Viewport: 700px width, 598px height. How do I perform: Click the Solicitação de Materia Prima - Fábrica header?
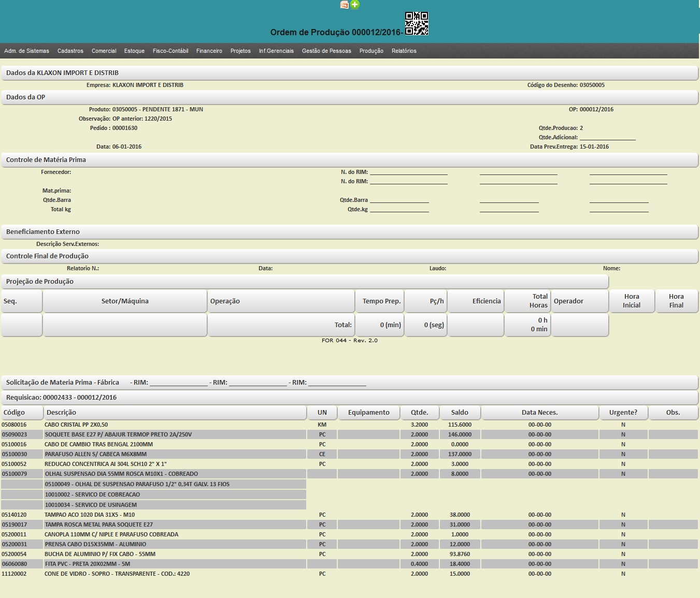pyautogui.click(x=350, y=383)
